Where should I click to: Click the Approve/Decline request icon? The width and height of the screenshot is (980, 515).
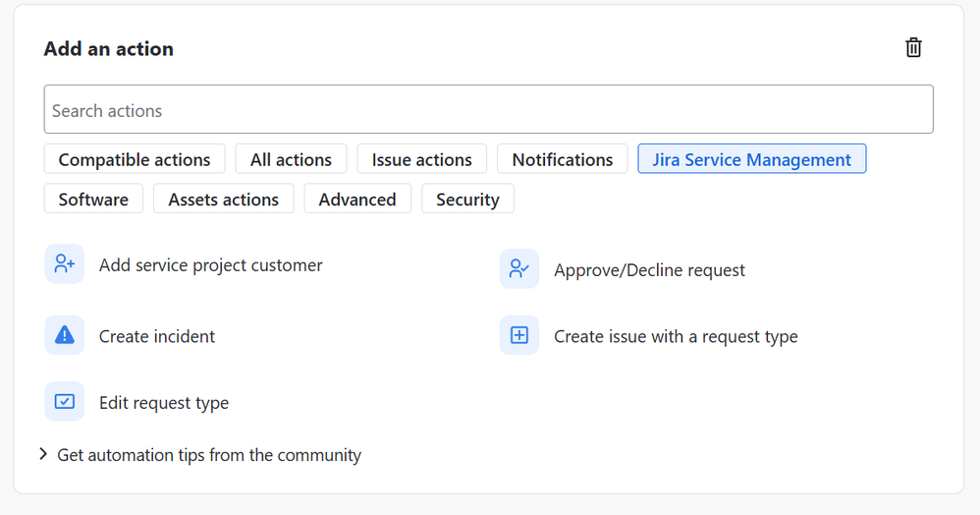click(x=519, y=268)
